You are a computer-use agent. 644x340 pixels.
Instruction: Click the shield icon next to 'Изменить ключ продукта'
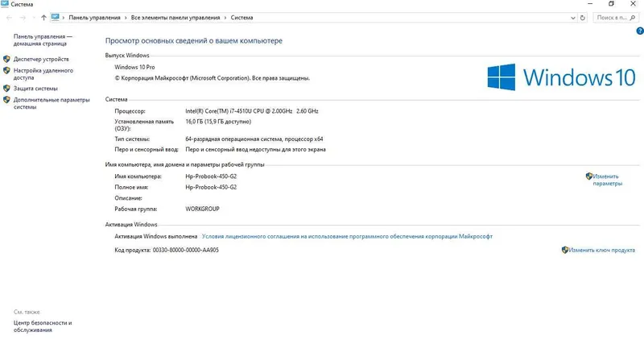click(565, 250)
